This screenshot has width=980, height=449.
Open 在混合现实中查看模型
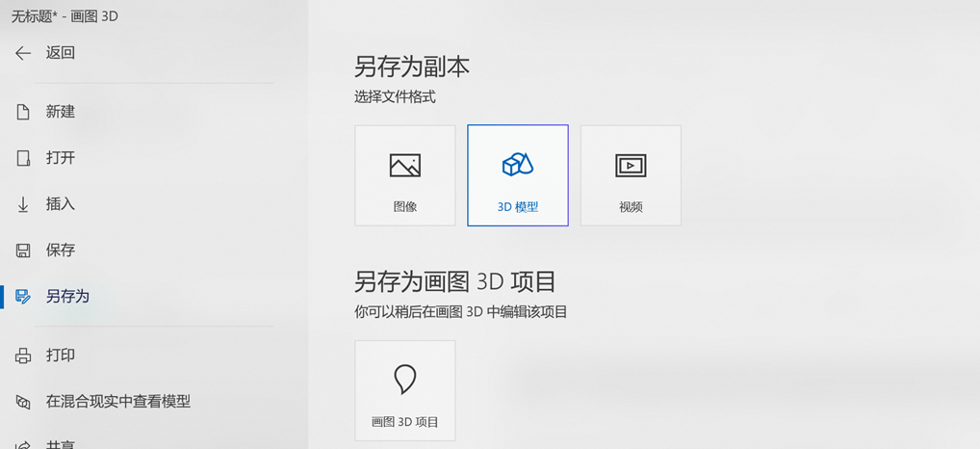pos(118,402)
